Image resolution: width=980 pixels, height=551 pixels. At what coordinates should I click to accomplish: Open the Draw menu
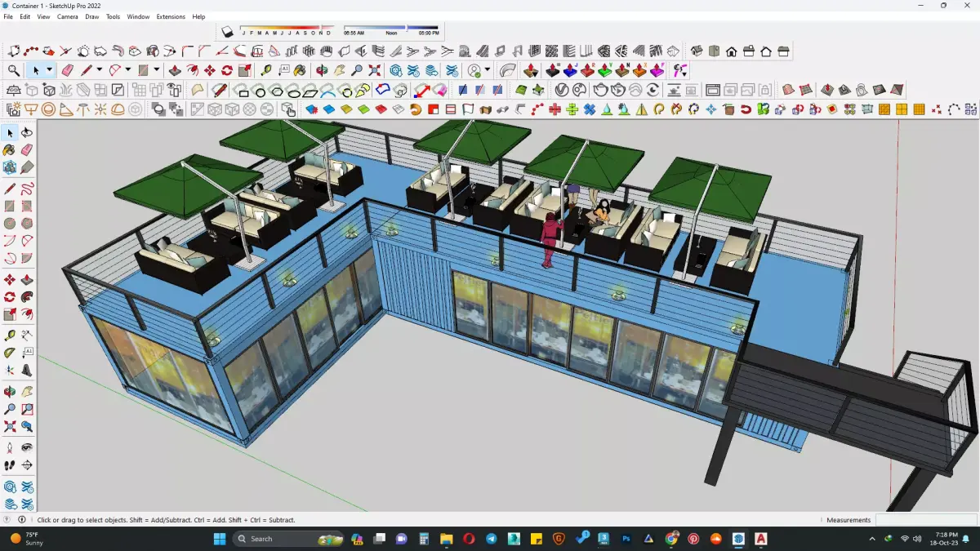(92, 16)
